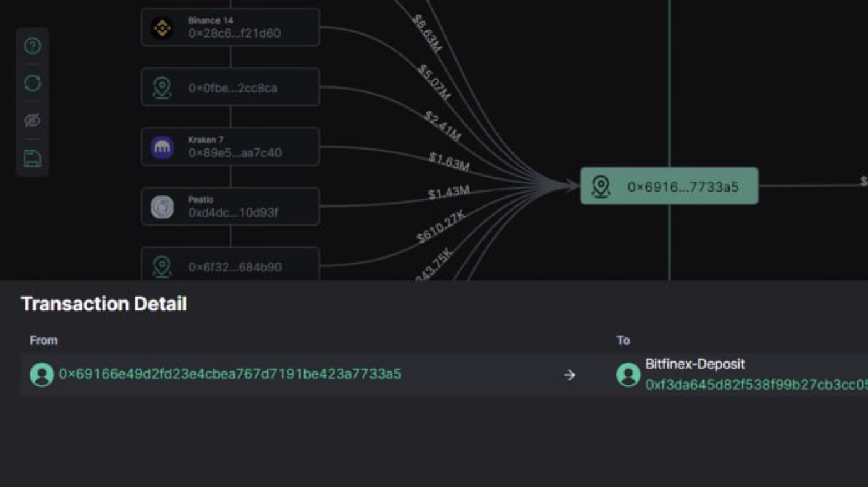Click the To column header
This screenshot has height=487, width=868.
[x=623, y=340]
